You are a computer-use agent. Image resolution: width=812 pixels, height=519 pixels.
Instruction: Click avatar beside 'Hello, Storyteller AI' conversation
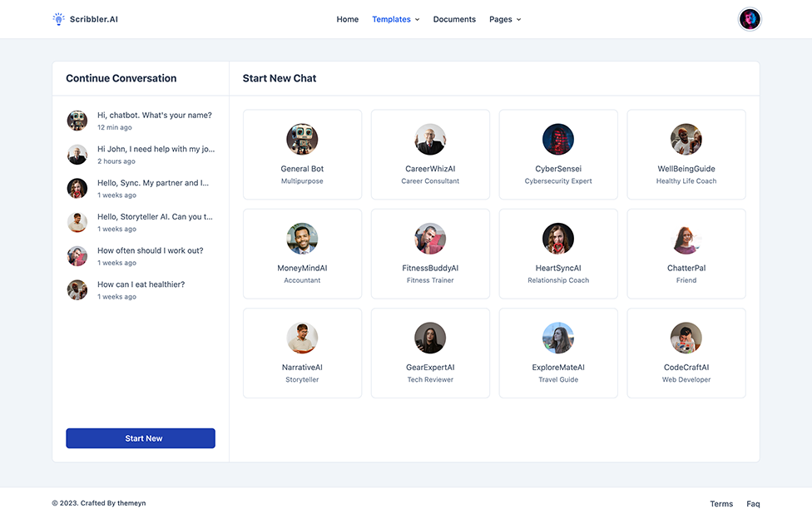click(x=77, y=222)
